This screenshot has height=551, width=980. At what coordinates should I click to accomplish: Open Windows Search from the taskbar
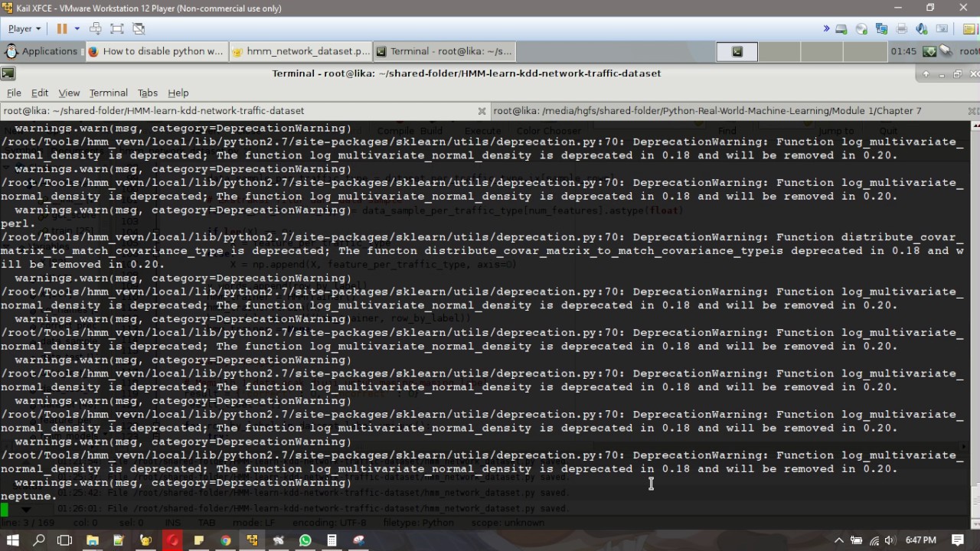pos(39,540)
